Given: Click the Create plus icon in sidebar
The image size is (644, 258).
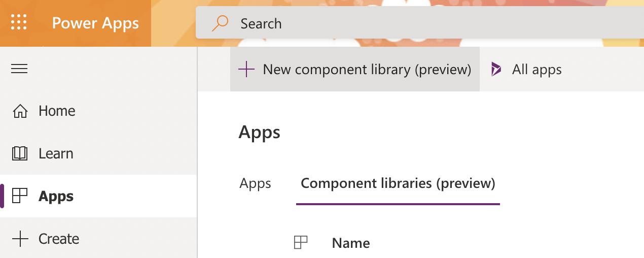Looking at the screenshot, I should pyautogui.click(x=20, y=239).
